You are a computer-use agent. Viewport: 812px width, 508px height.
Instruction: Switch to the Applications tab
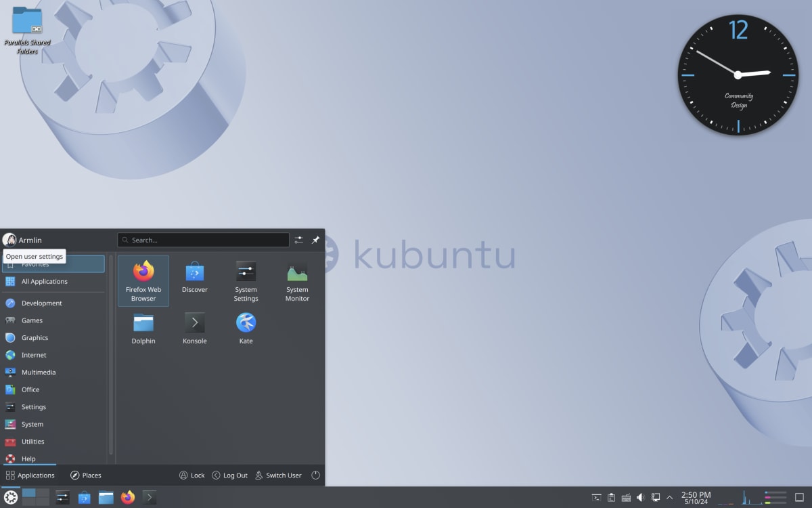point(30,475)
